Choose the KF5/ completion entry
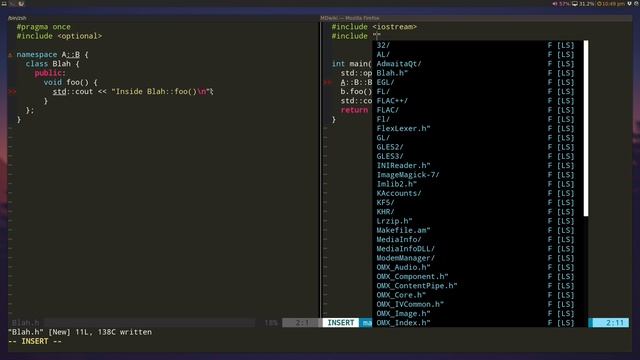640x360 pixels. tap(478, 202)
